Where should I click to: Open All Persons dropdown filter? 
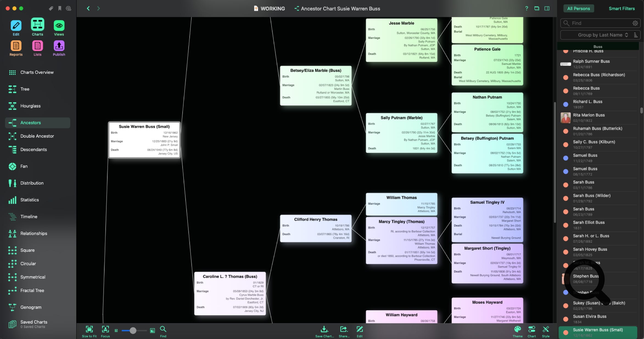coord(578,8)
